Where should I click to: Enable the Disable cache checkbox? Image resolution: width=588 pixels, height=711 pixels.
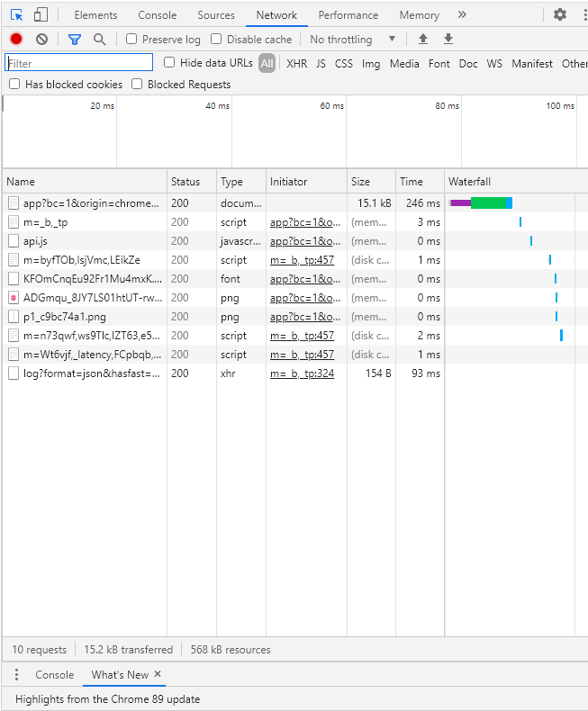pyautogui.click(x=216, y=39)
